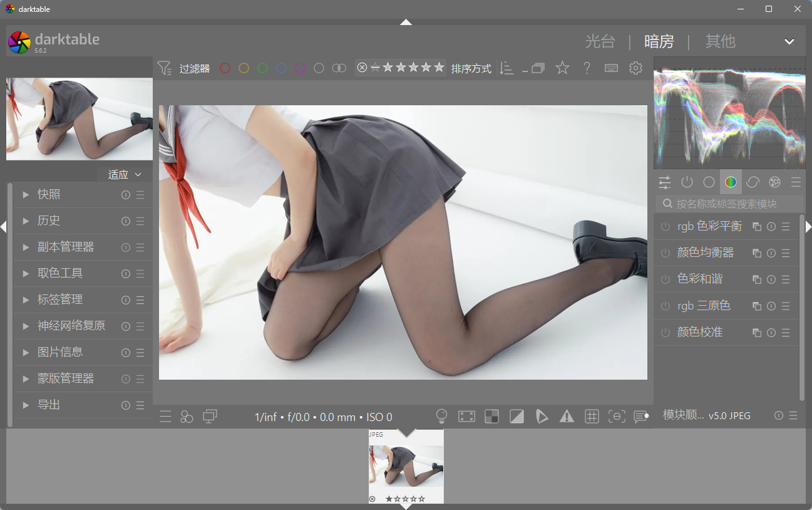This screenshot has height=510, width=812.
Task: Show the correction modules group icon
Action: coord(753,182)
